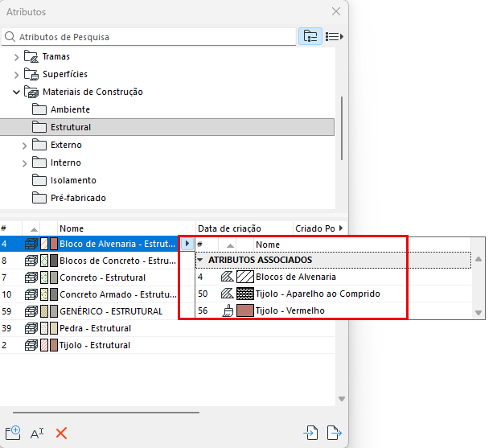Select Tijolo - Aparelho ao Comprido fill
The image size is (497, 448).
333,294
